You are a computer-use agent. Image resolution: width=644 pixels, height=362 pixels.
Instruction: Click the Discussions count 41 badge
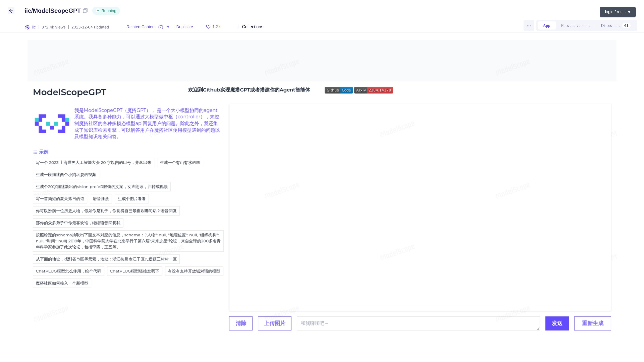click(x=626, y=25)
